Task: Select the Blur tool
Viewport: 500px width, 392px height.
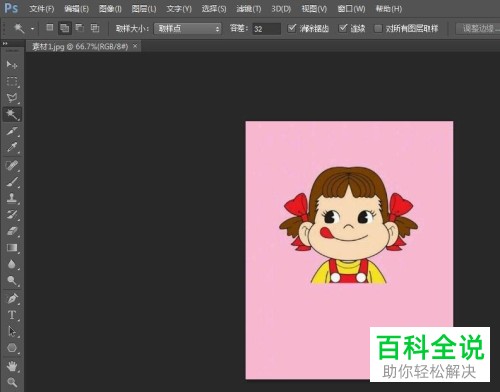Action: click(x=12, y=264)
